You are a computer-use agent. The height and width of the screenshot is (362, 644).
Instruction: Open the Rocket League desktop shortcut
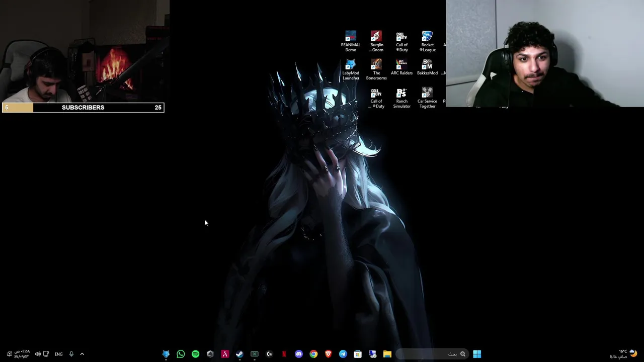427,41
